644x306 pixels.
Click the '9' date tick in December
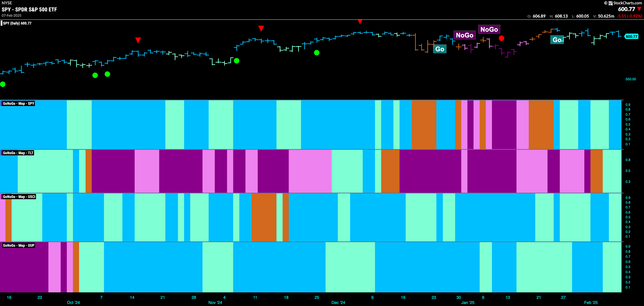(372, 297)
